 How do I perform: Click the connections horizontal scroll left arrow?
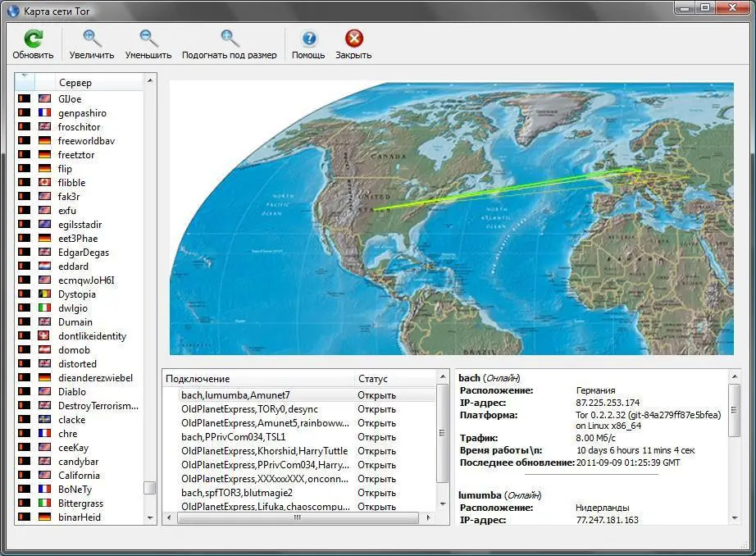(169, 518)
